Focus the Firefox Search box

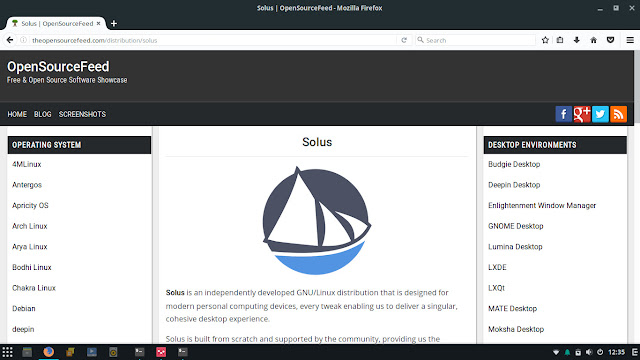[476, 40]
